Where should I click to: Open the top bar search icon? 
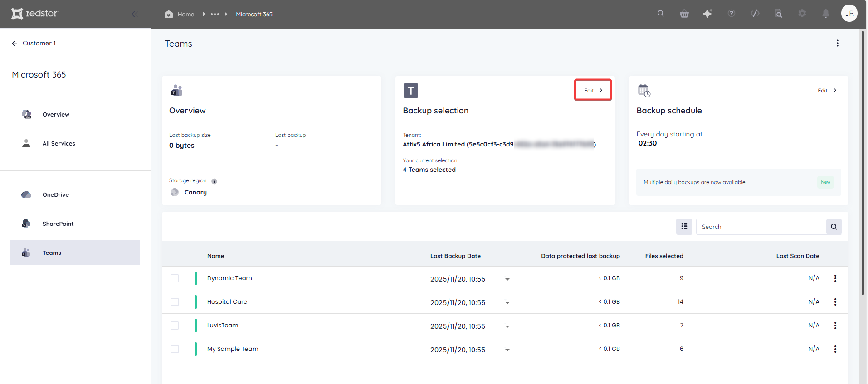click(x=661, y=14)
